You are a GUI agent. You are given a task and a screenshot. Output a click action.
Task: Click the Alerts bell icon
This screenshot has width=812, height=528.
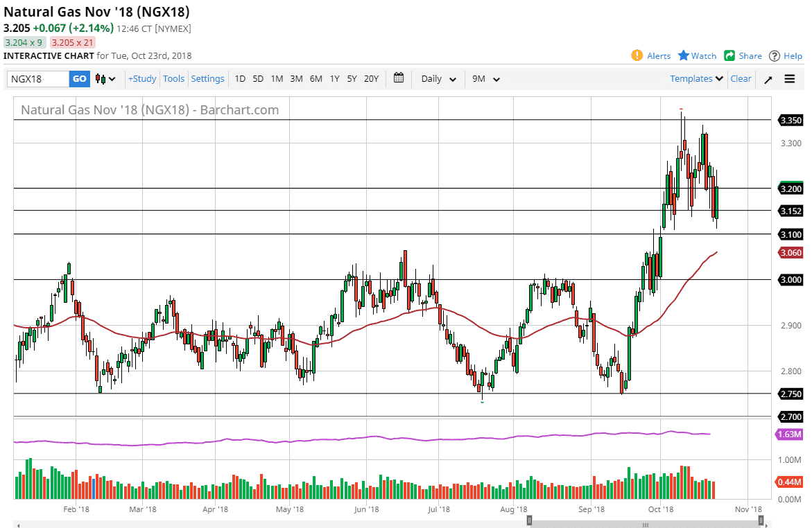(x=637, y=55)
